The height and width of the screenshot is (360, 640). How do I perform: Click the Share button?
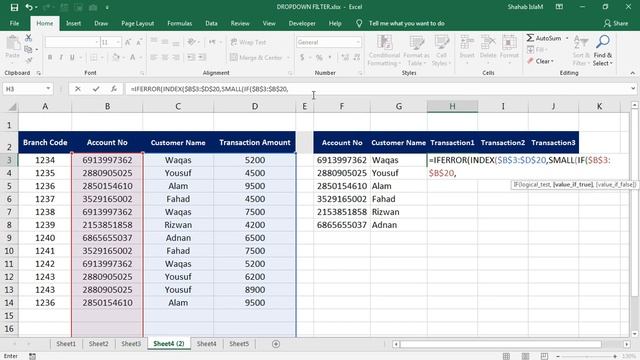point(616,24)
